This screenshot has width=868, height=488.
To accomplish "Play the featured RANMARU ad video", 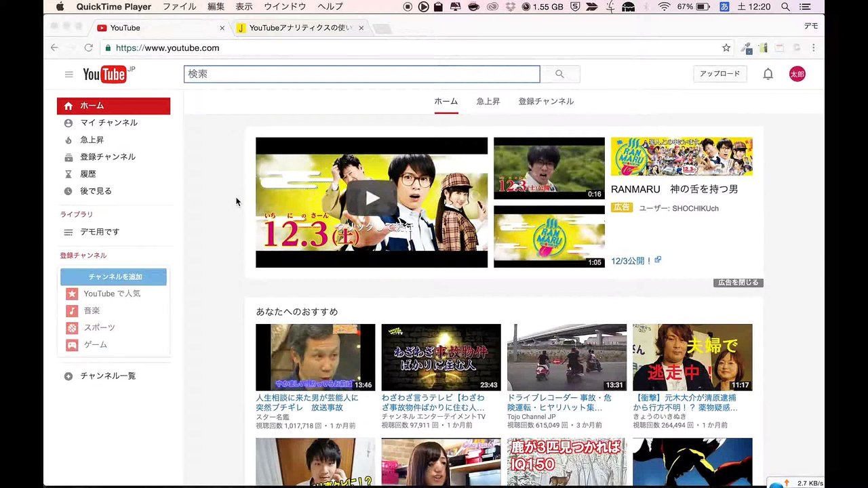I will [x=372, y=202].
